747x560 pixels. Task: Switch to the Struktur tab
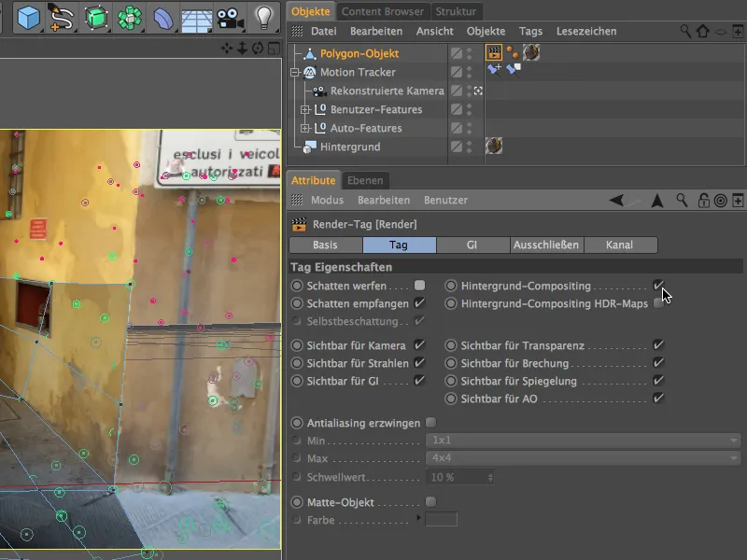pyautogui.click(x=456, y=11)
